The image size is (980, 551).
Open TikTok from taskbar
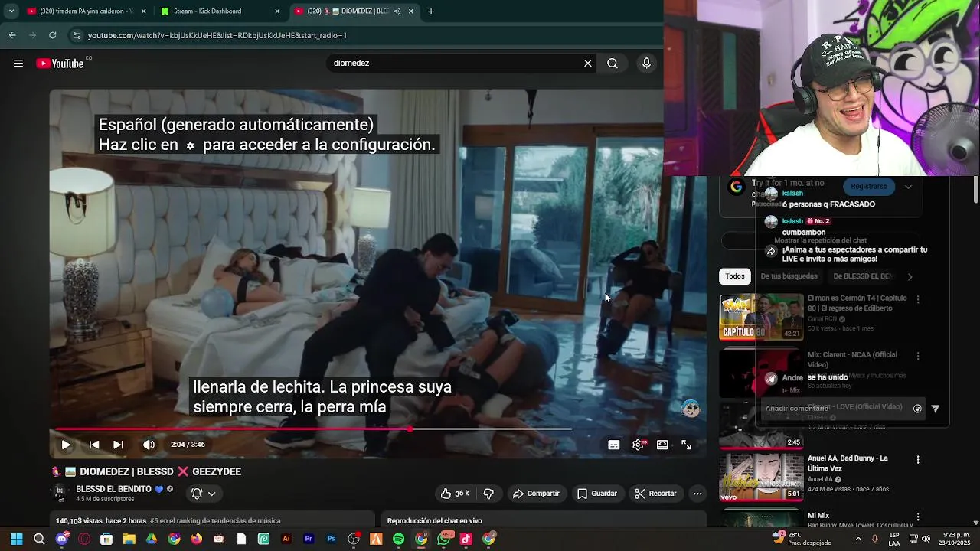click(466, 539)
